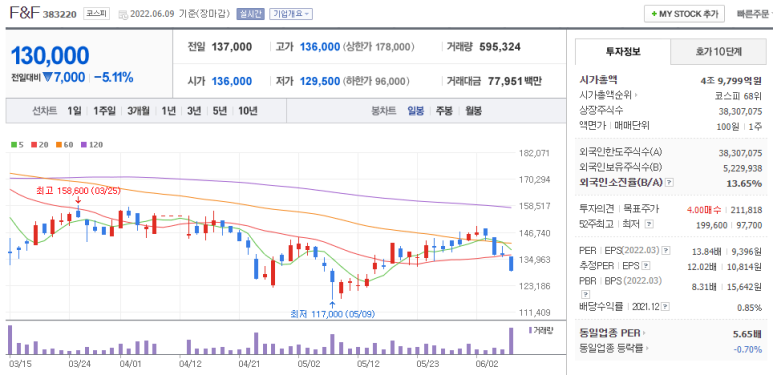This screenshot has height=375, width=773.
Task: Click the help icon beside 배당수익률 2021.12
Action: click(x=666, y=307)
